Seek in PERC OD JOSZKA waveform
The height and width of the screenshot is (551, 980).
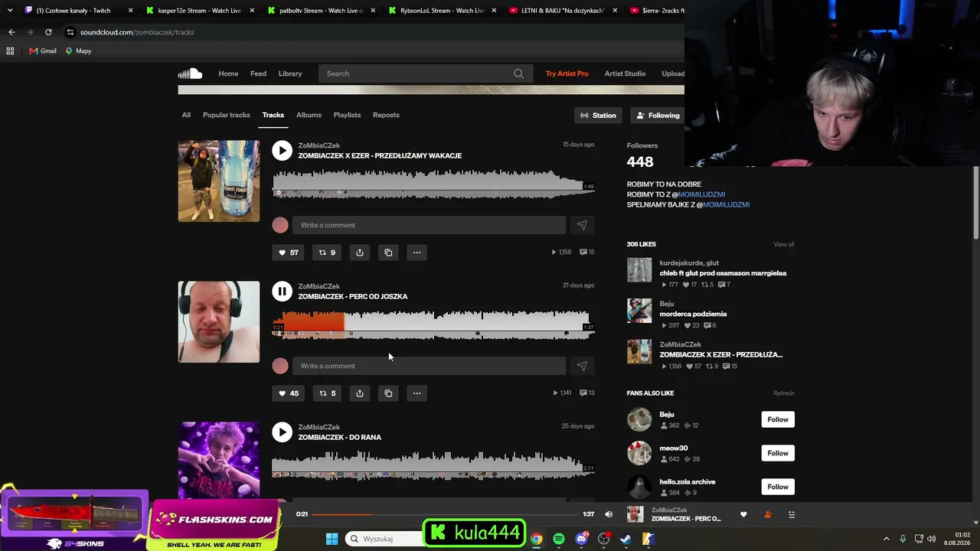point(433,324)
